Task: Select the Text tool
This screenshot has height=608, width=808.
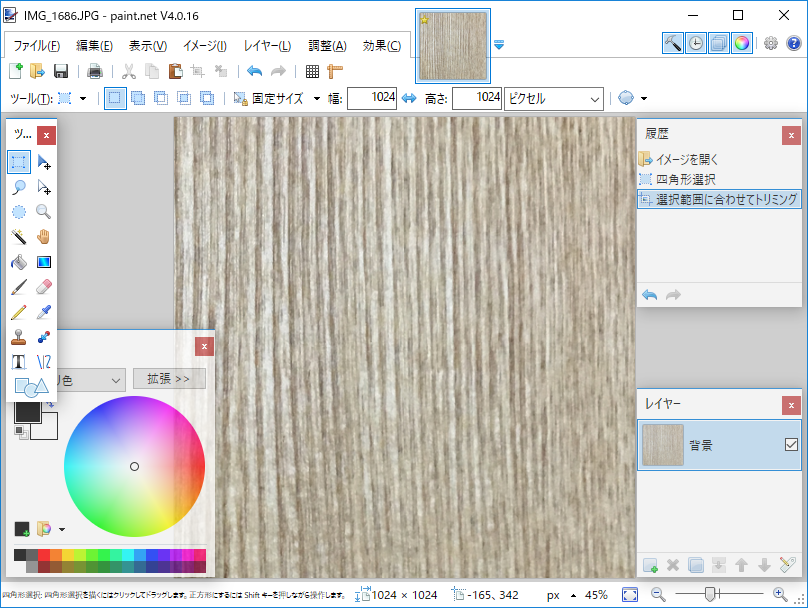Action: point(19,362)
